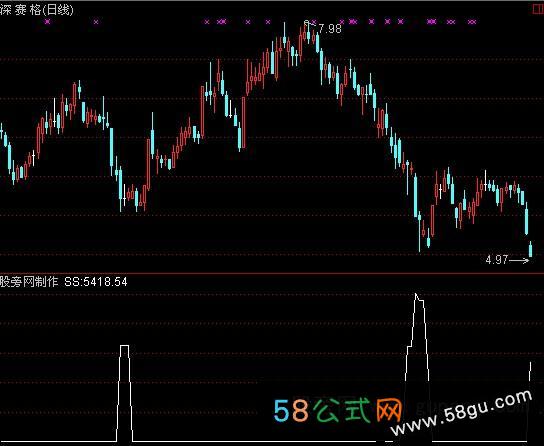Click the 4.97 lowest price label
544x446 pixels.
tap(497, 259)
